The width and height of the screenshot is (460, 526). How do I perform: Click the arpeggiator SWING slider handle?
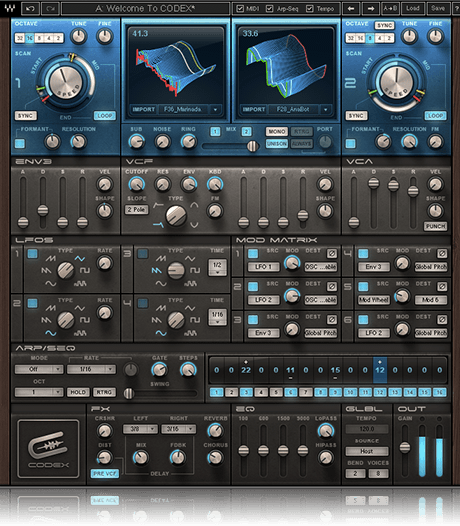[129, 394]
